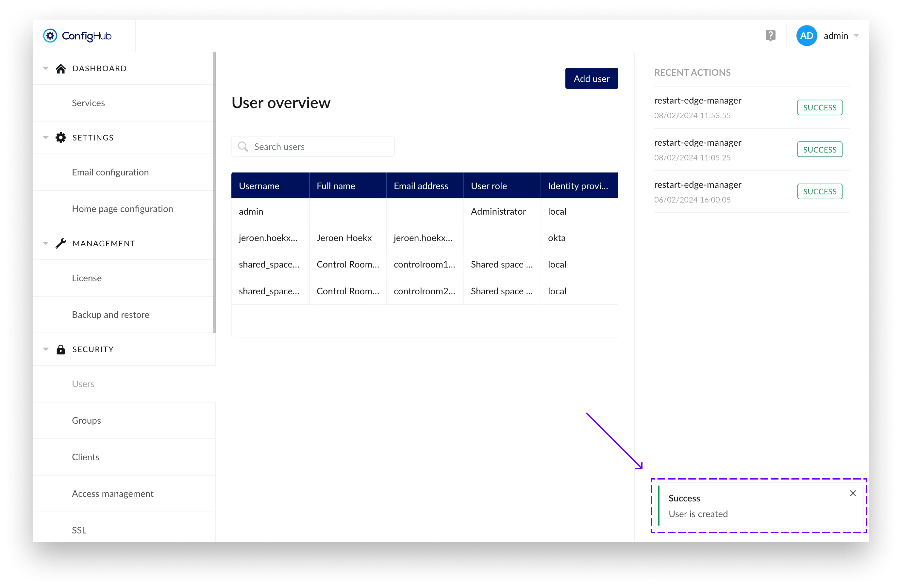This screenshot has width=902, height=588.
Task: Click in the Search users field
Action: (322, 147)
